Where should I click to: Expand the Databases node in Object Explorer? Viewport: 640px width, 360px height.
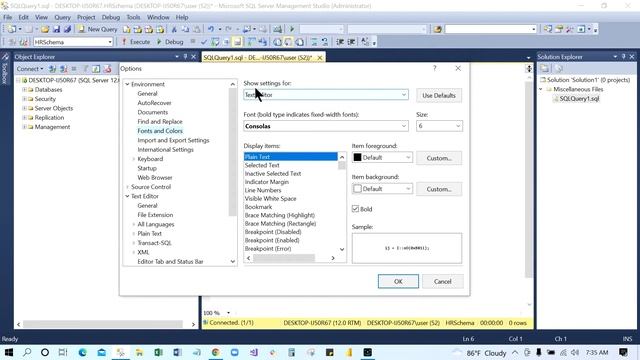(x=24, y=89)
